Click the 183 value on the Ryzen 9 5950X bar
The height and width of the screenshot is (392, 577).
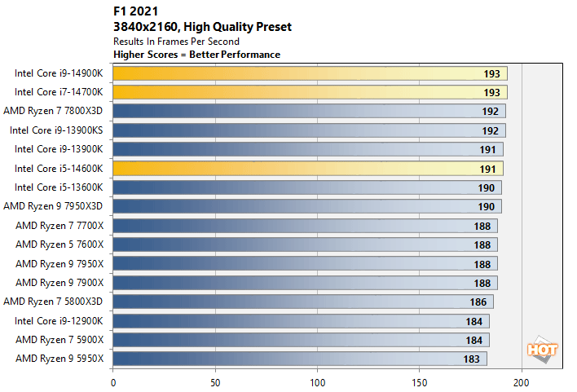click(x=471, y=359)
